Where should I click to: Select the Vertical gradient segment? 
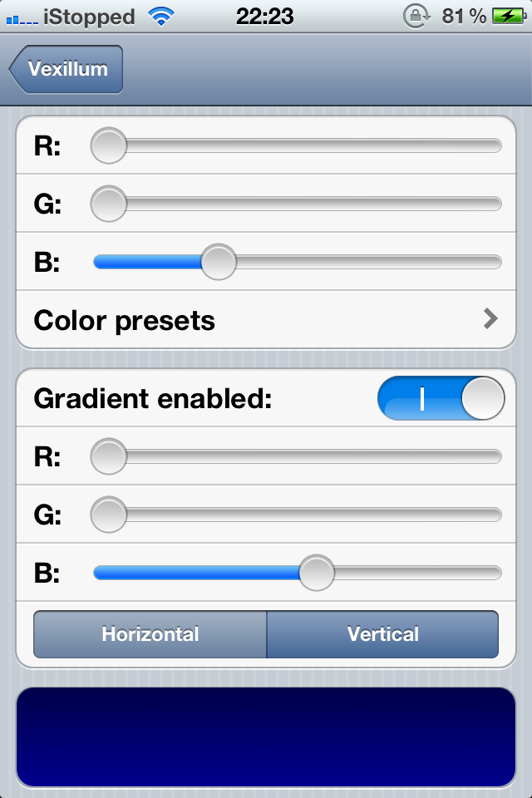[x=382, y=634]
